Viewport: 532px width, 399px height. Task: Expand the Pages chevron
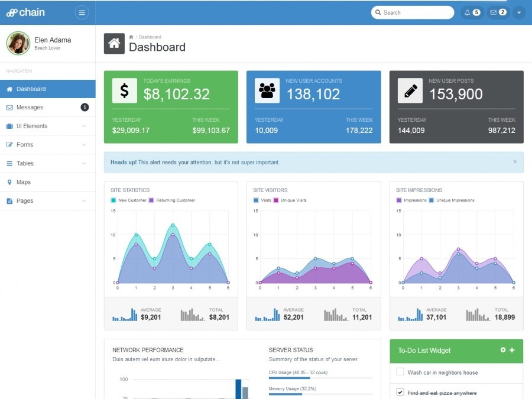[84, 200]
